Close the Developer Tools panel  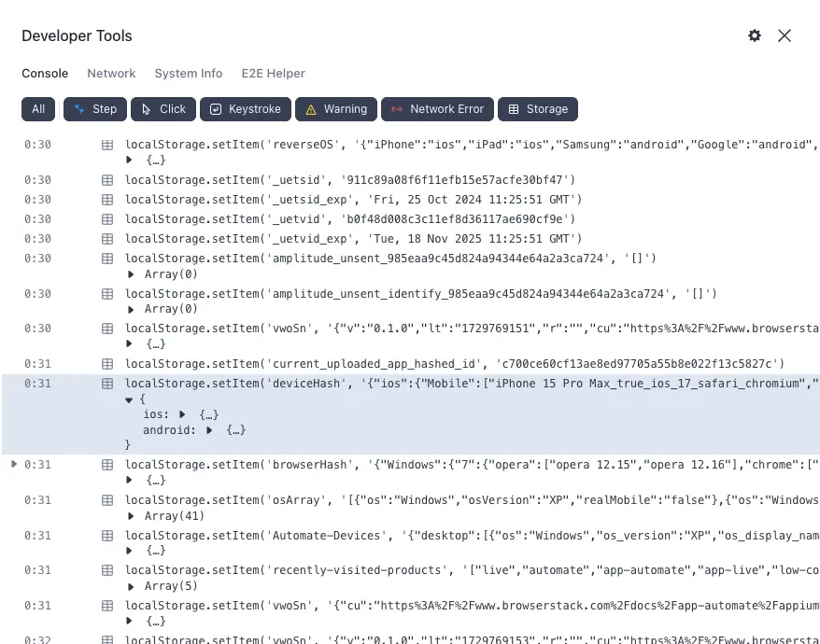[785, 35]
